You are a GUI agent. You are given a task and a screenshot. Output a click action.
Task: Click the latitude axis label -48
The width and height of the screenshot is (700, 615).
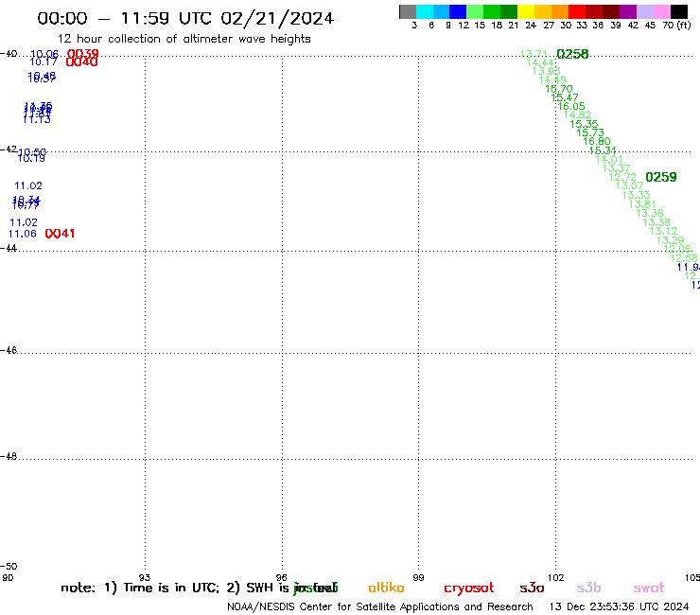click(9, 456)
